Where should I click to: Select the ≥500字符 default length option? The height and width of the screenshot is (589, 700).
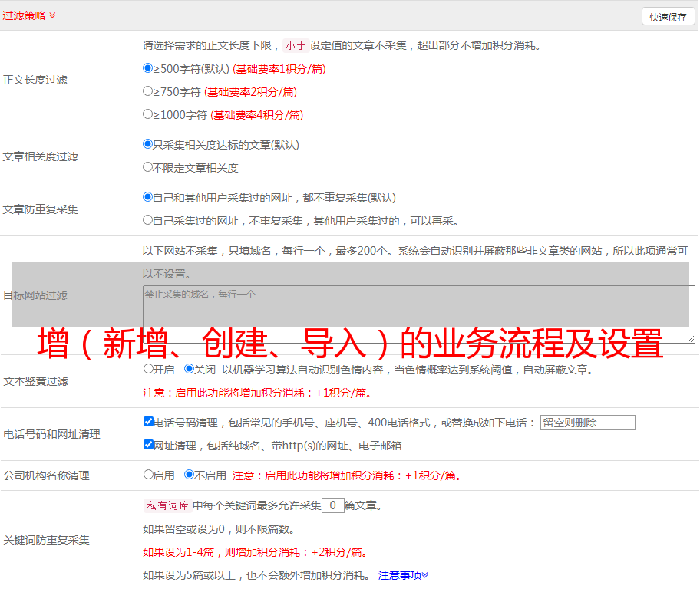[148, 68]
